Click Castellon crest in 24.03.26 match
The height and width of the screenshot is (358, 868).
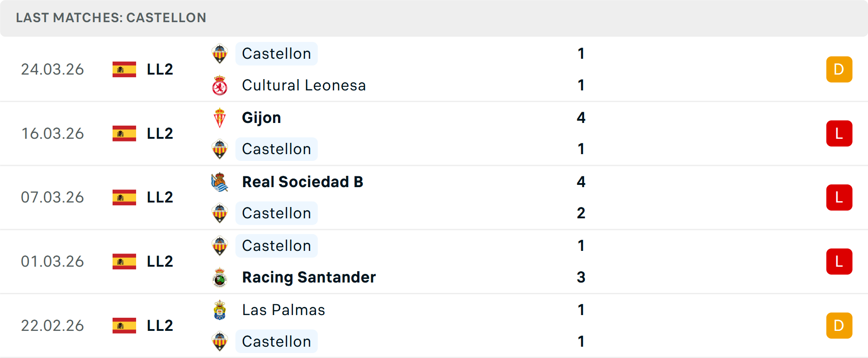(x=220, y=54)
